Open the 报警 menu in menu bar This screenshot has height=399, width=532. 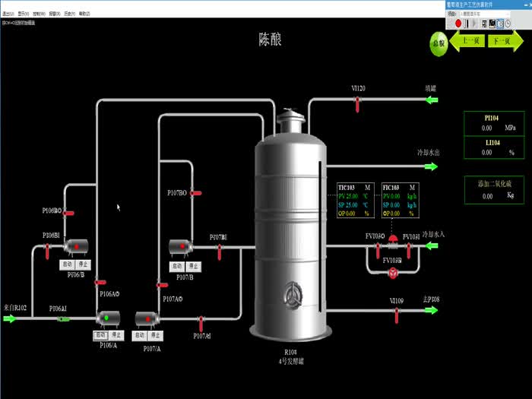(x=54, y=14)
